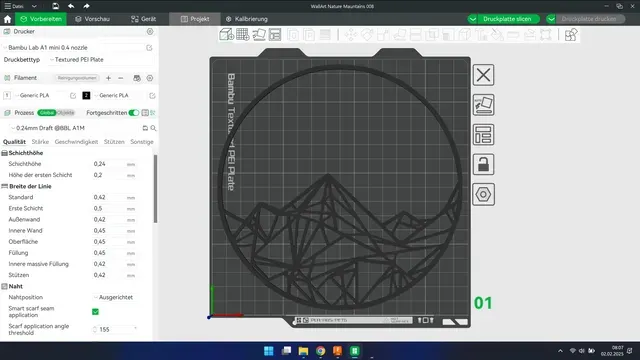The height and width of the screenshot is (360, 640).
Task: Uncheck Smart scarf seam application checkbox
Action: click(x=96, y=312)
